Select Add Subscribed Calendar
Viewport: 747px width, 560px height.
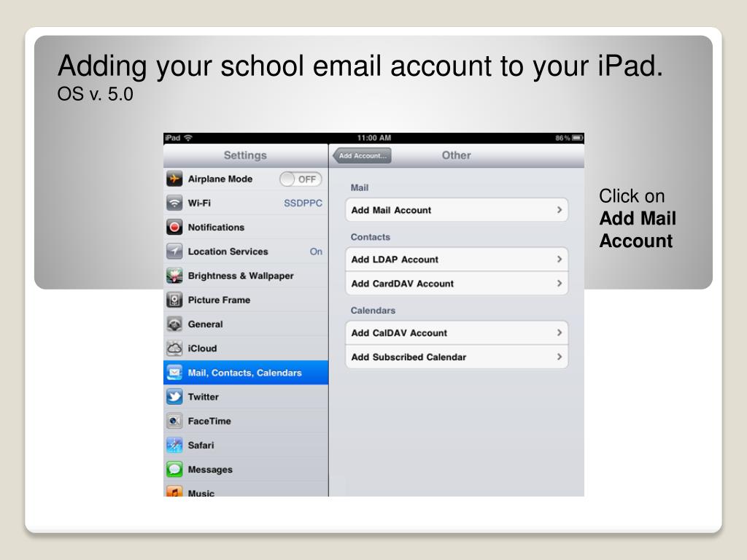457,357
